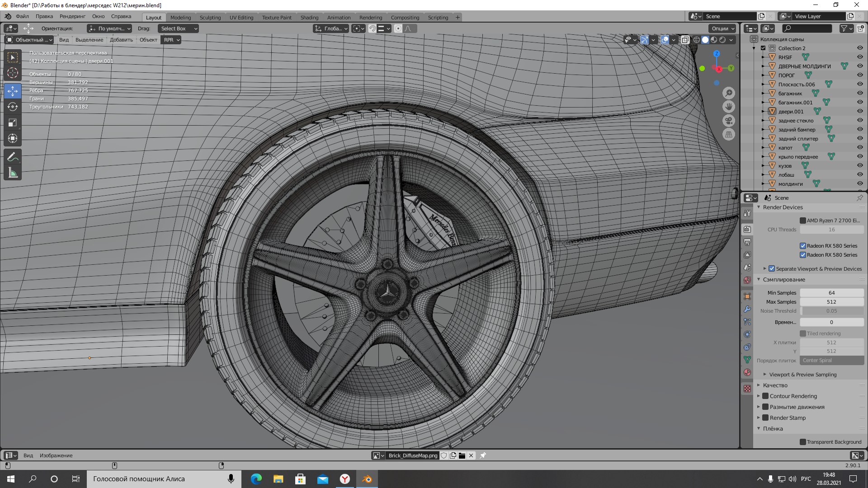Open the Material properties tab
The image size is (868, 488).
click(x=747, y=372)
